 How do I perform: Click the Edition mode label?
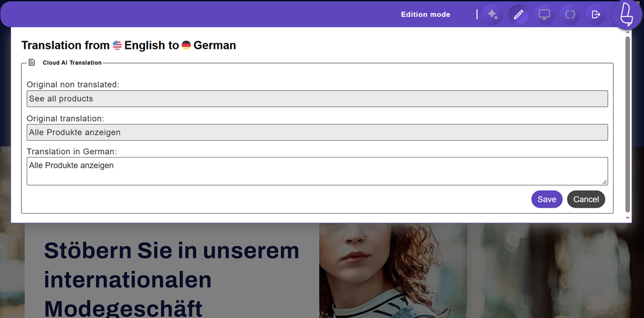[x=425, y=15]
